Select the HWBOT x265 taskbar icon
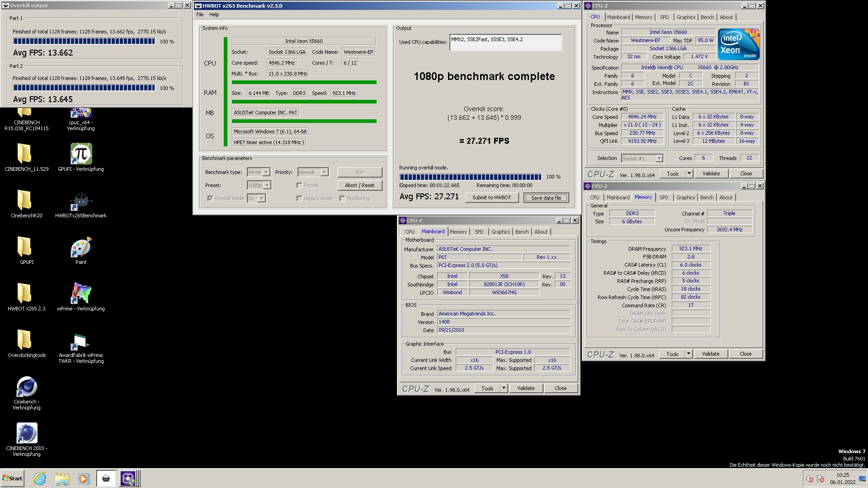868x488 pixels. coord(106,479)
